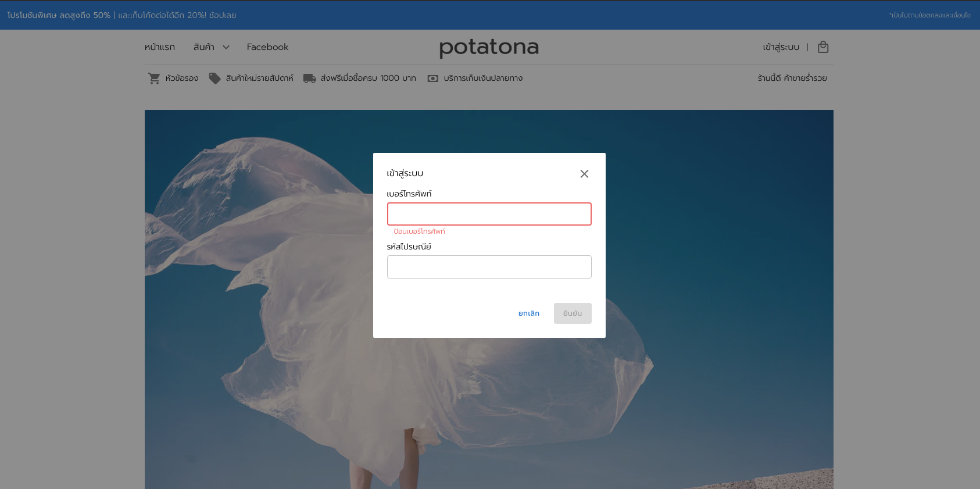Click the เข้าสู่ระบบ link in the header
The width and height of the screenshot is (980, 489).
781,47
